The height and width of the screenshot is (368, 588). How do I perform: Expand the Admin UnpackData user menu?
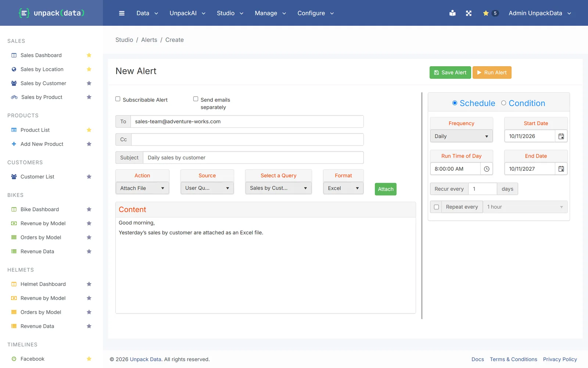coord(540,13)
